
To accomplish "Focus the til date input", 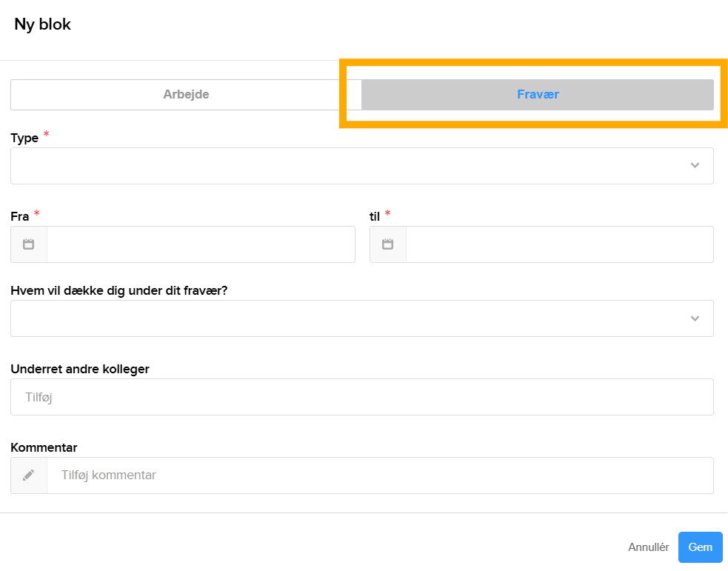I will pos(559,244).
